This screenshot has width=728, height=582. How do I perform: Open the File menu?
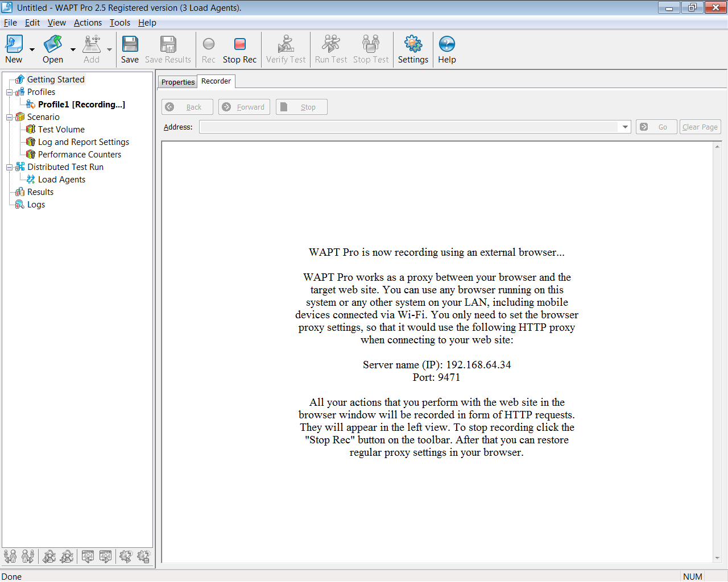point(10,23)
